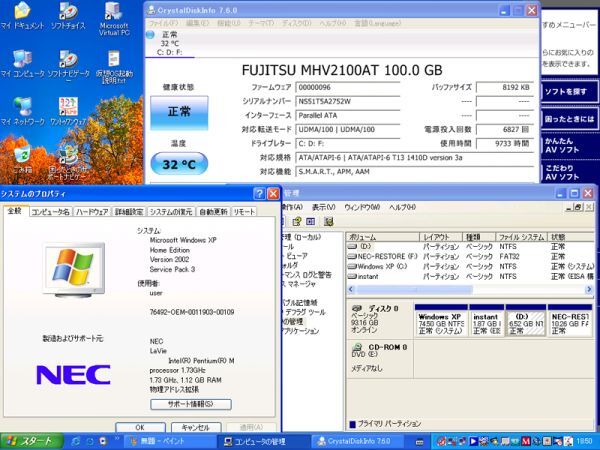Select the instant volume row
This screenshot has height=450, width=600.
470,276
